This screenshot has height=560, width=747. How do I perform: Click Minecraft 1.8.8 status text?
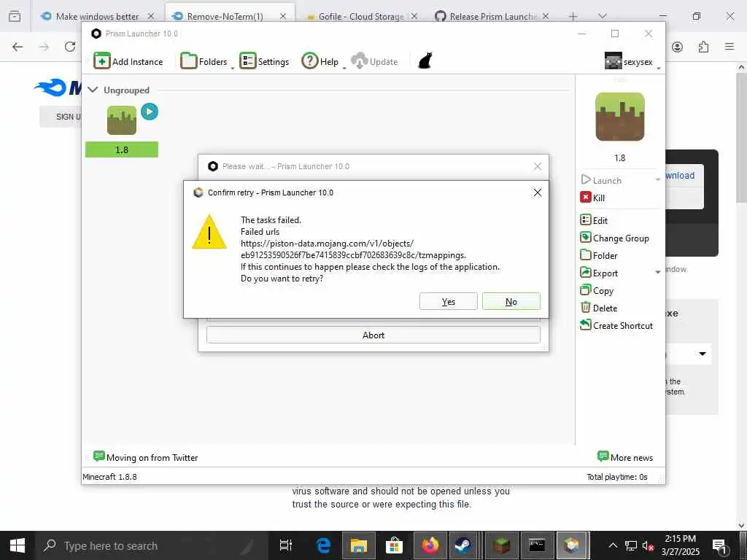pos(109,477)
